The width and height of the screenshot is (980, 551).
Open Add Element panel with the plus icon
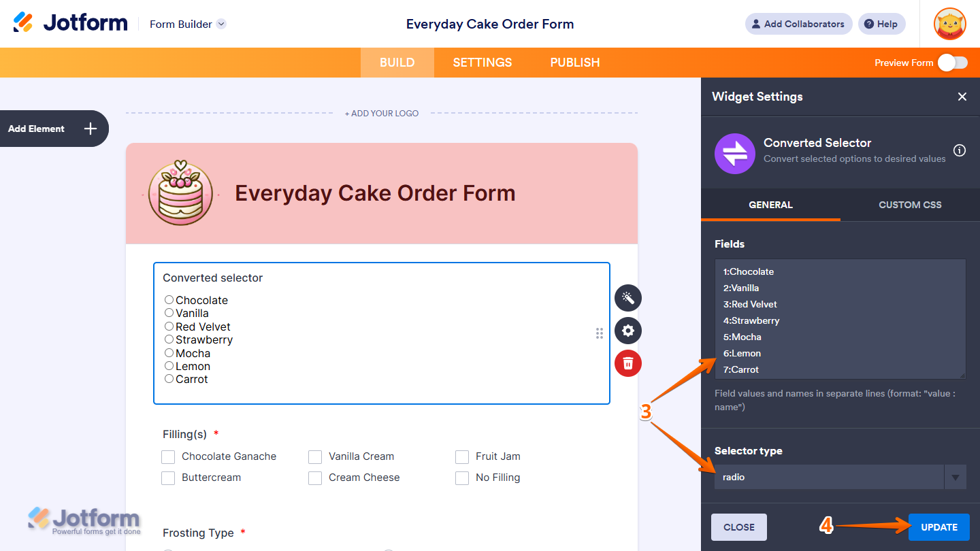(89, 129)
